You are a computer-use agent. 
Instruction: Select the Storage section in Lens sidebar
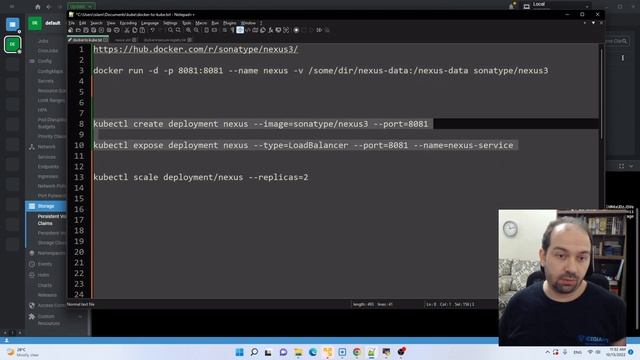[x=46, y=206]
